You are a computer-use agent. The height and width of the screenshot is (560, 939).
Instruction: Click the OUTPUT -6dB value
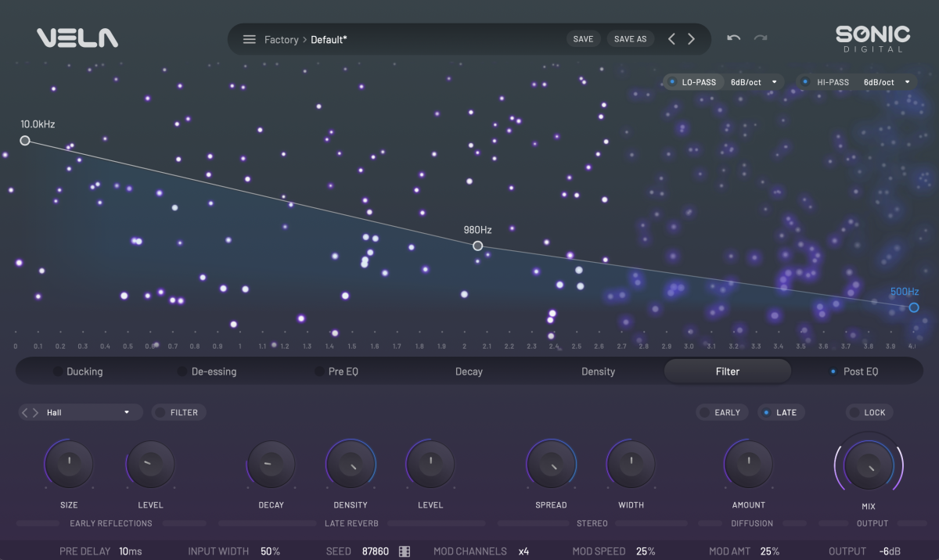click(x=890, y=551)
